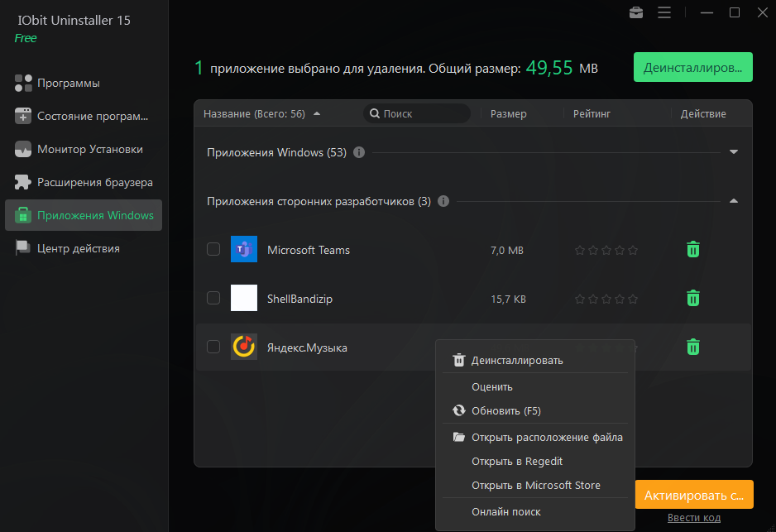This screenshot has width=776, height=532.
Task: Tick the Microsoft Teams checkbox
Action: [x=213, y=249]
